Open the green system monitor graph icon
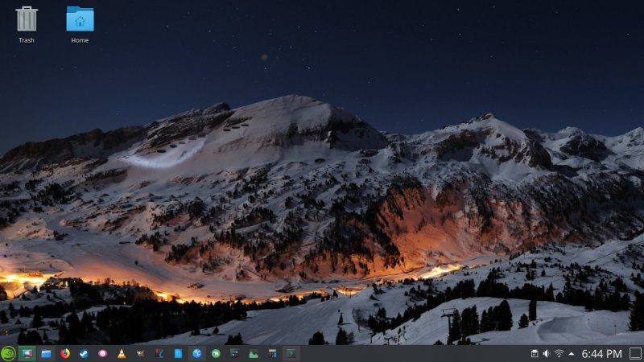Image resolution: width=644 pixels, height=362 pixels. point(254,353)
